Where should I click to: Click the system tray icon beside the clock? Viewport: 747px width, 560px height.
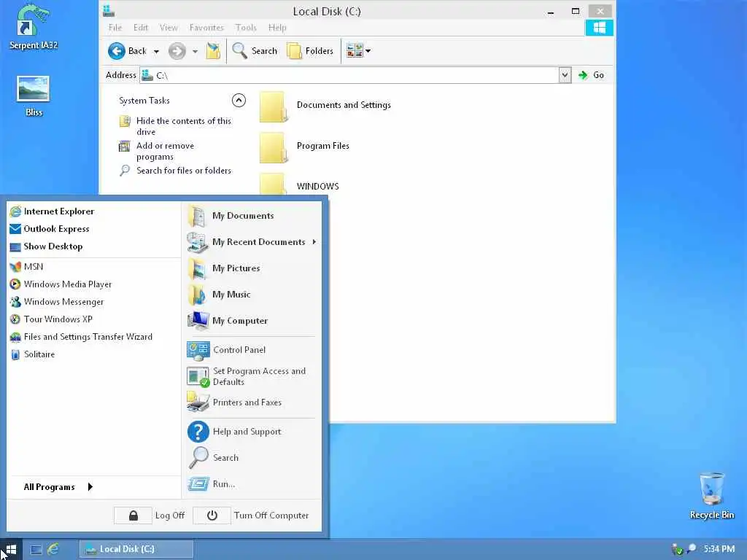[x=692, y=548]
